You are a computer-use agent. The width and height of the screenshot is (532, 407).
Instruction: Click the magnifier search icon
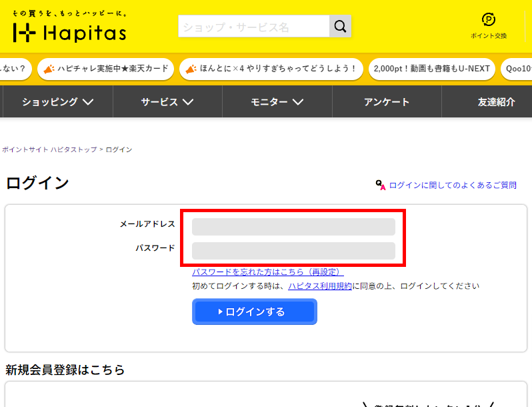point(340,26)
